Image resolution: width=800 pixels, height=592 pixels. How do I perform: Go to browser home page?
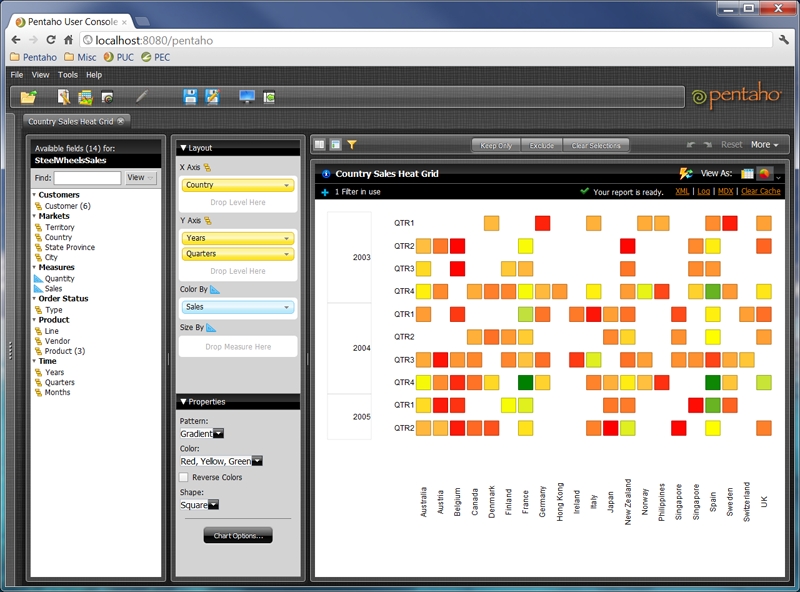click(68, 40)
